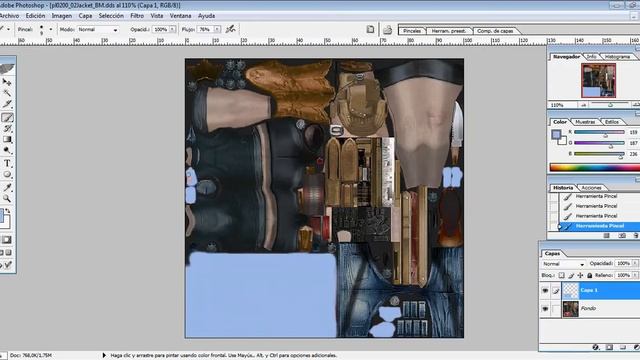640x360 pixels.
Task: Delete current state in Historia panel
Action: [x=636, y=236]
